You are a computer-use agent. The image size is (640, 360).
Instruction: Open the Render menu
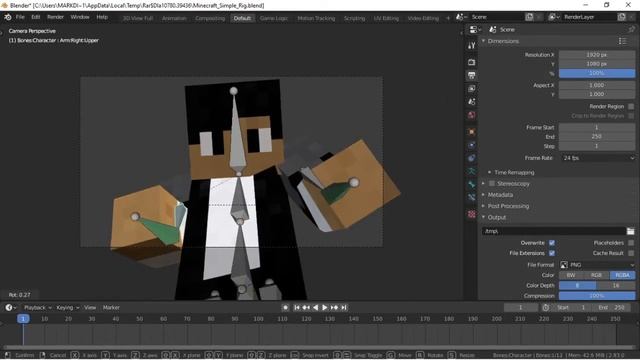56,17
